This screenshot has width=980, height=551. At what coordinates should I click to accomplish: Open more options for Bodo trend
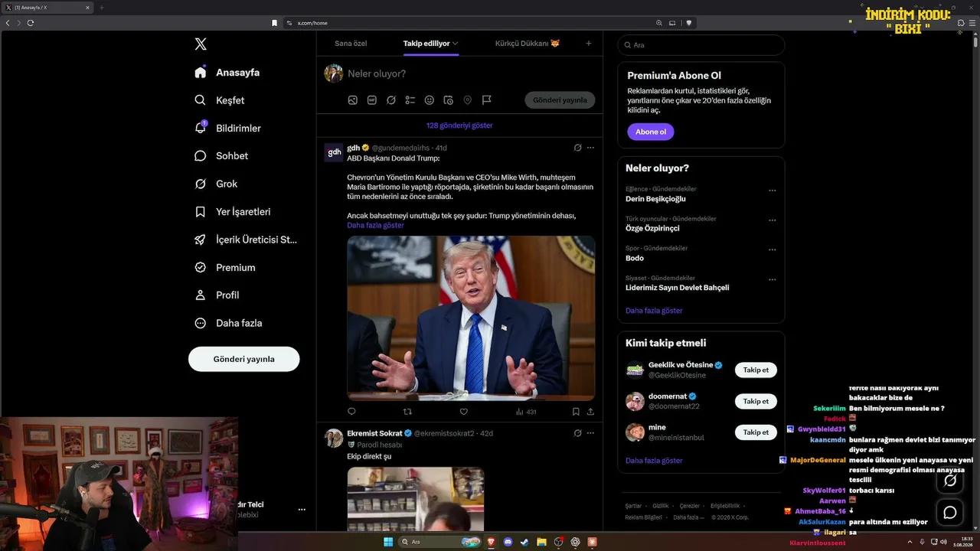[x=772, y=249]
